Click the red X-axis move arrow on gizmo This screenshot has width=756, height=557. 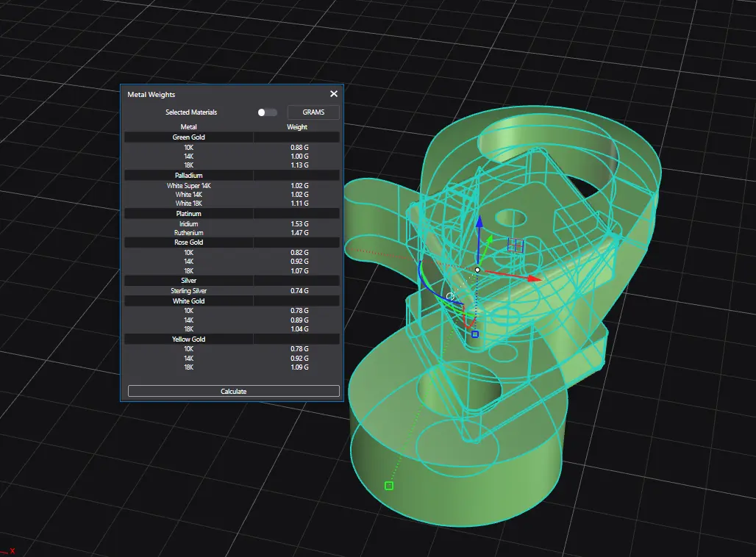click(x=533, y=278)
